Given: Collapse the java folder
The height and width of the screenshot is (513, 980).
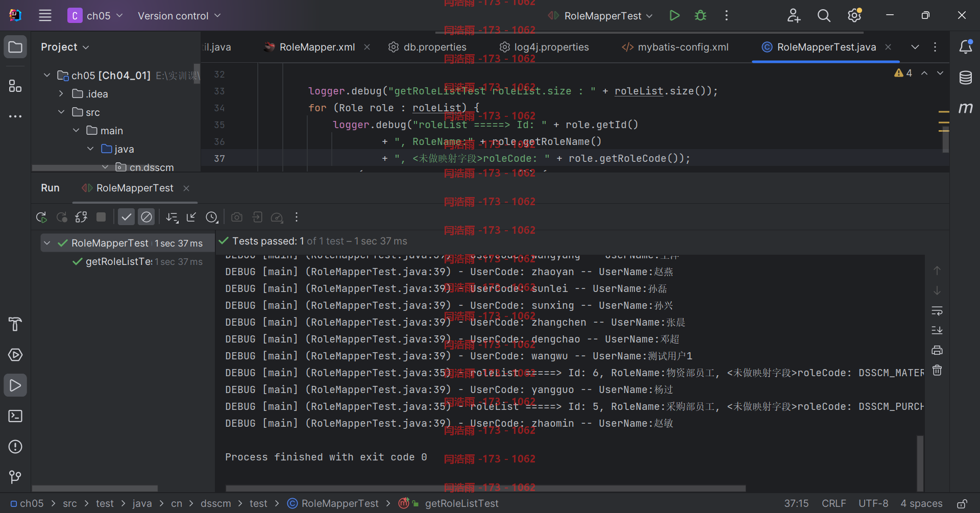Looking at the screenshot, I should click(90, 149).
